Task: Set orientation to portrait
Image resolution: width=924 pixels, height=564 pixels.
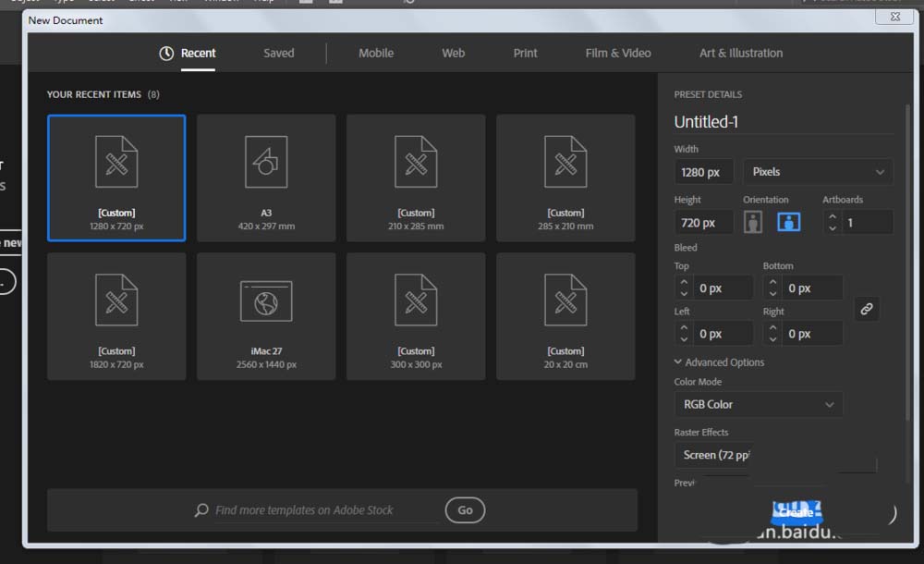Action: coord(752,223)
